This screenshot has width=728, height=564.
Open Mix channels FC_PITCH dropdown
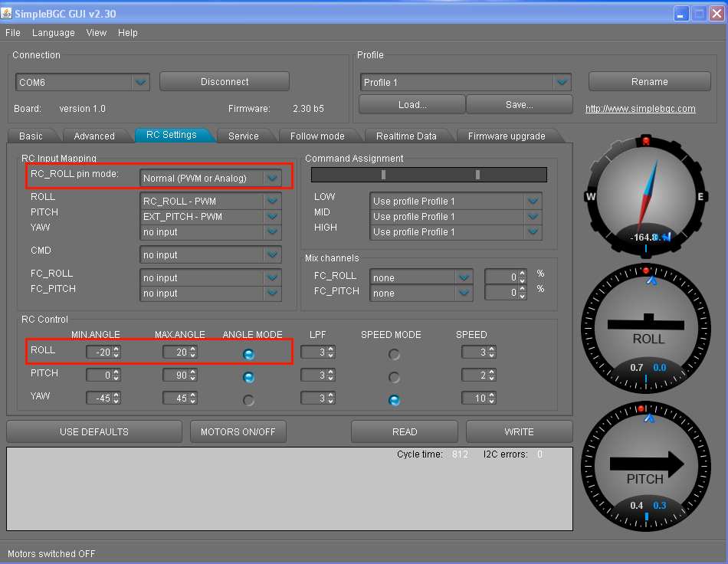[x=421, y=293]
